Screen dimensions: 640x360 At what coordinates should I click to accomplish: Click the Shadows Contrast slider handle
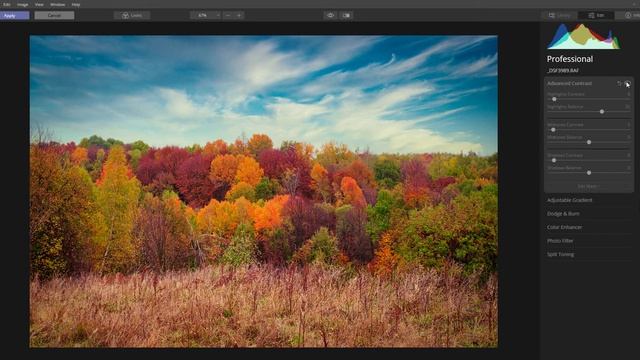click(x=554, y=160)
